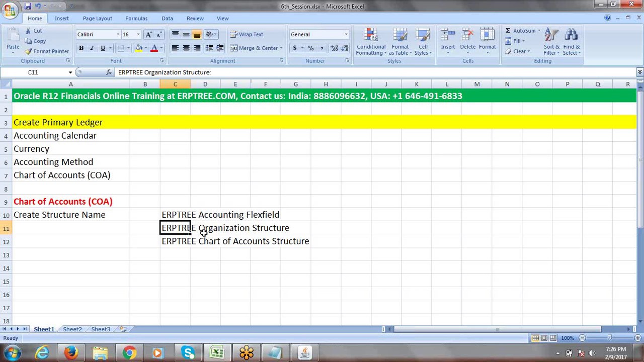Switch to the Insert tab

(x=62, y=19)
